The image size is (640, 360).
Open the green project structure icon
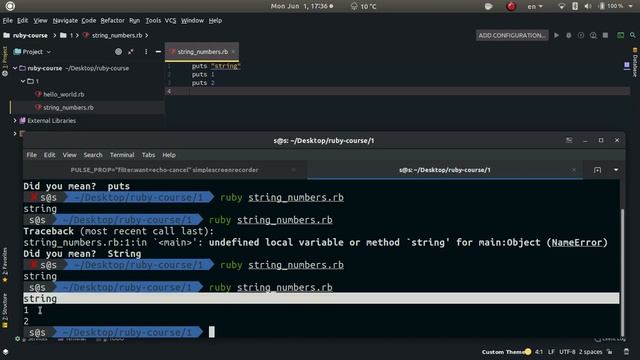(620, 36)
